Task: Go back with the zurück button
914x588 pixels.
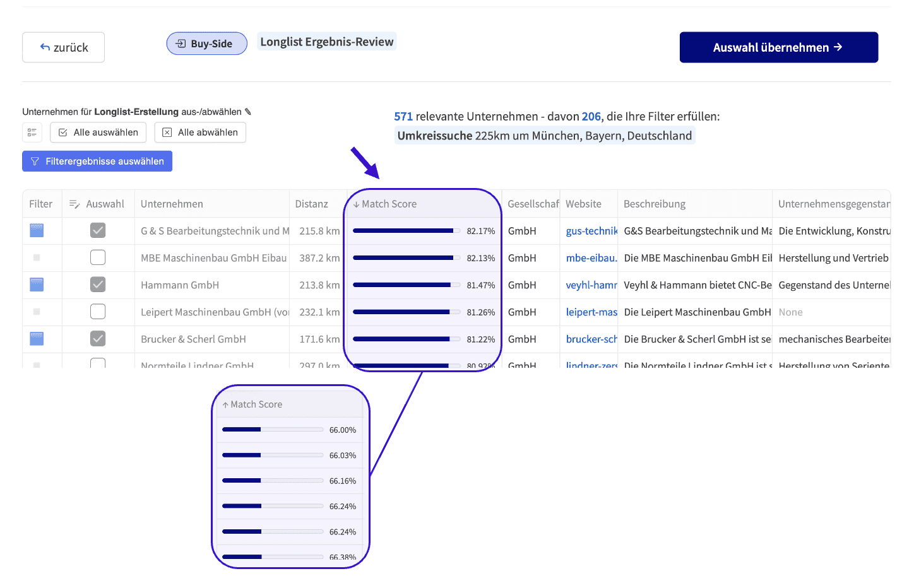Action: pos(63,47)
